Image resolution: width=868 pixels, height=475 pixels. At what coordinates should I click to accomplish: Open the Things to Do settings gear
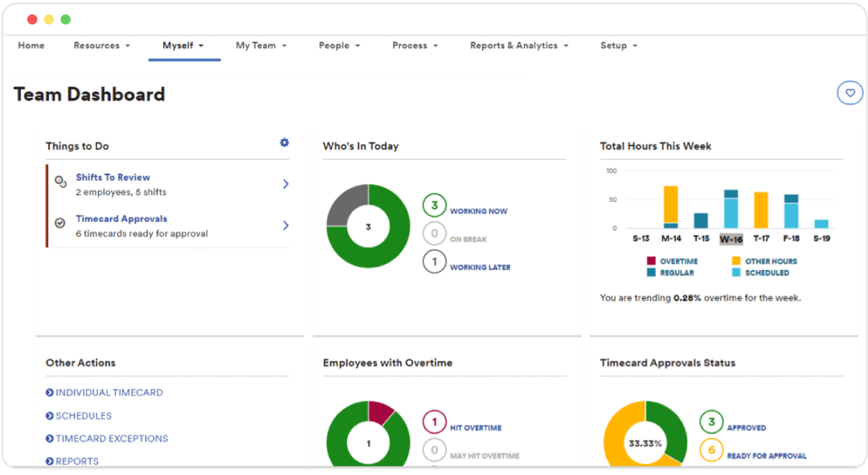(x=284, y=142)
